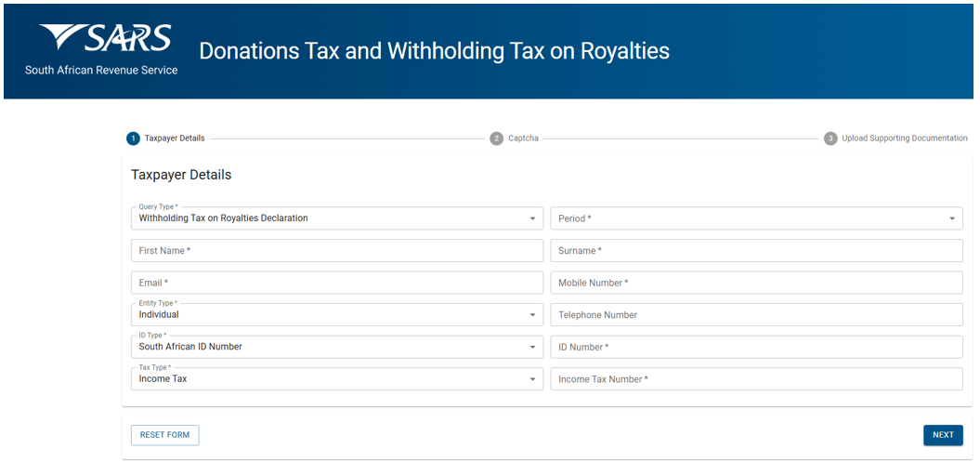Click the Captcha step label
Viewport: 980px width, 462px height.
pyautogui.click(x=523, y=139)
